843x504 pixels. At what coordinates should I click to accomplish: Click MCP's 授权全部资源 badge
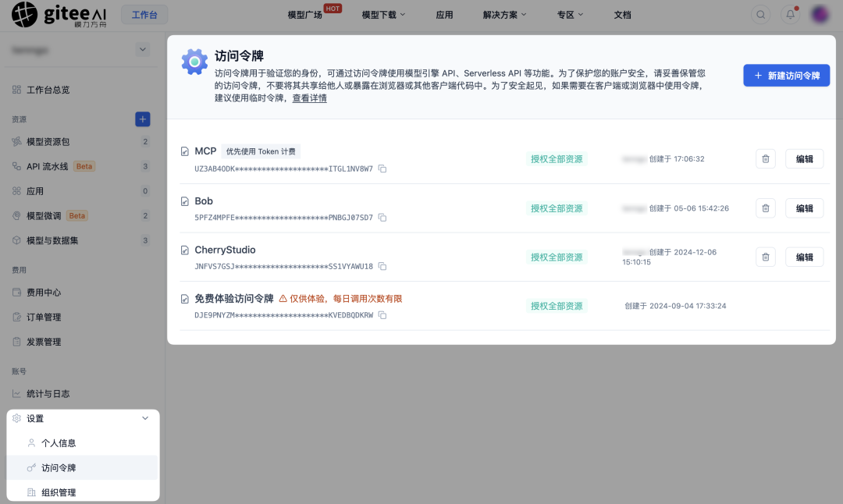tap(557, 159)
